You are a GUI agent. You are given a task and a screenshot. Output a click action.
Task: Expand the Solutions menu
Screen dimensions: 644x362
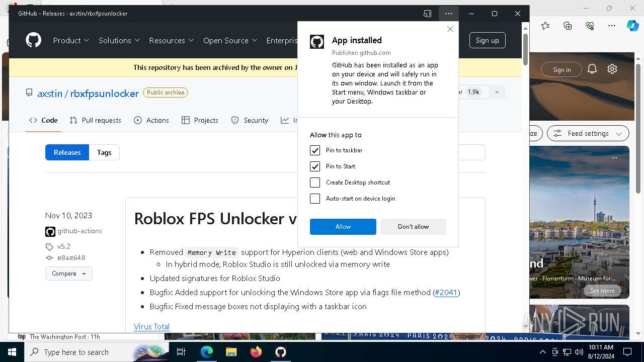pos(119,40)
